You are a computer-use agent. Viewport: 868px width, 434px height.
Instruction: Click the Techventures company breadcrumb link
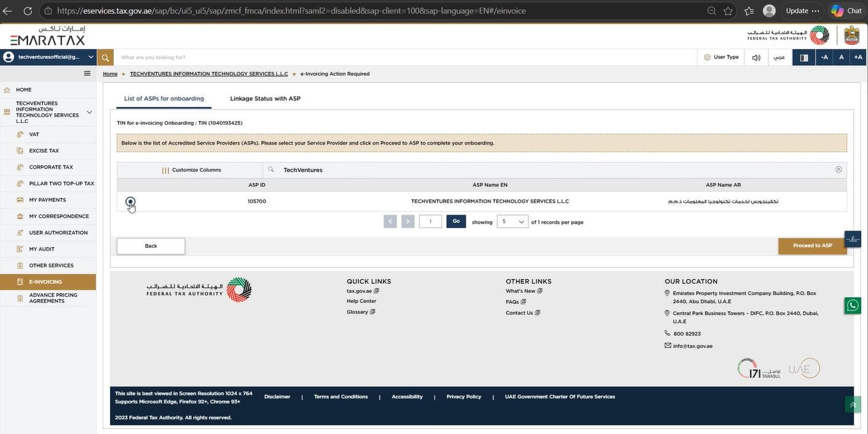click(x=209, y=74)
